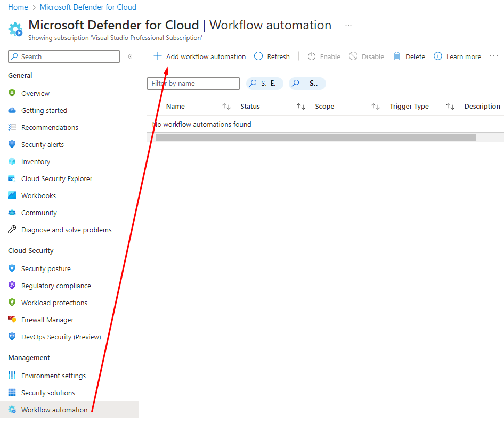Image resolution: width=504 pixels, height=424 pixels.
Task: Click the Refresh icon in toolbar
Action: point(258,56)
